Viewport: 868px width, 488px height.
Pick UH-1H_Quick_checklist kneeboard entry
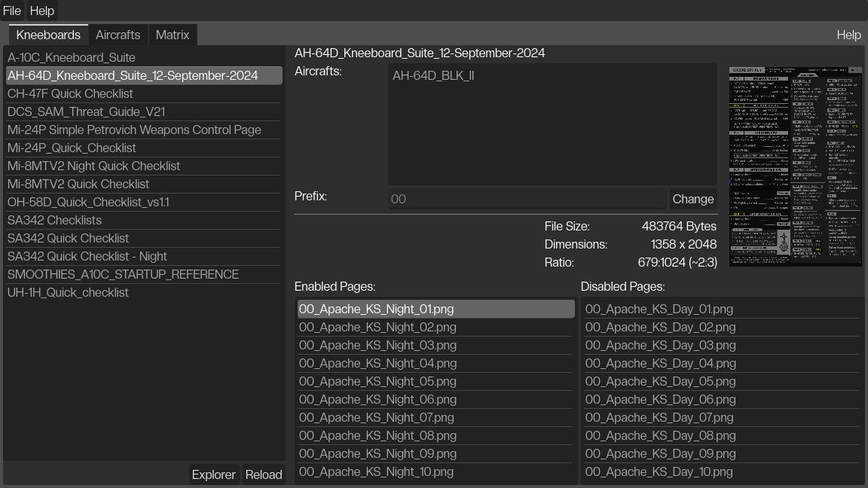pos(68,292)
